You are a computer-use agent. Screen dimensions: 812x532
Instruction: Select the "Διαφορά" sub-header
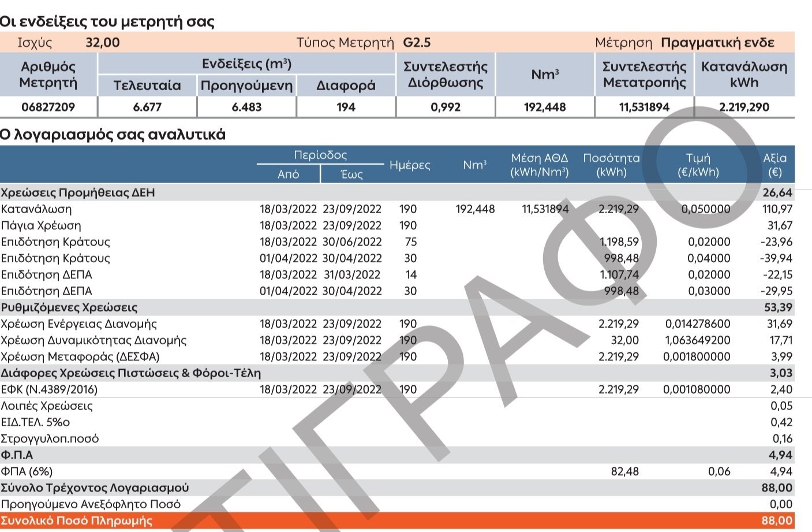346,86
